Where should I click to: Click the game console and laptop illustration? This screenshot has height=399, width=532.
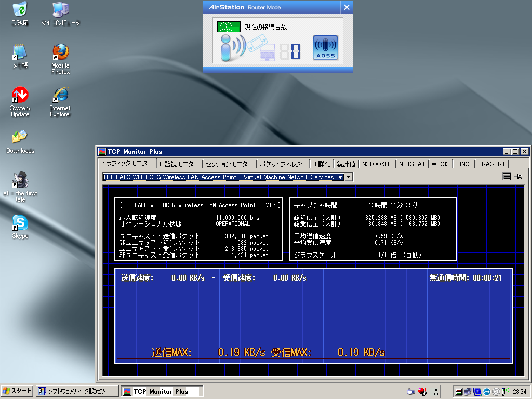pyautogui.click(x=261, y=48)
